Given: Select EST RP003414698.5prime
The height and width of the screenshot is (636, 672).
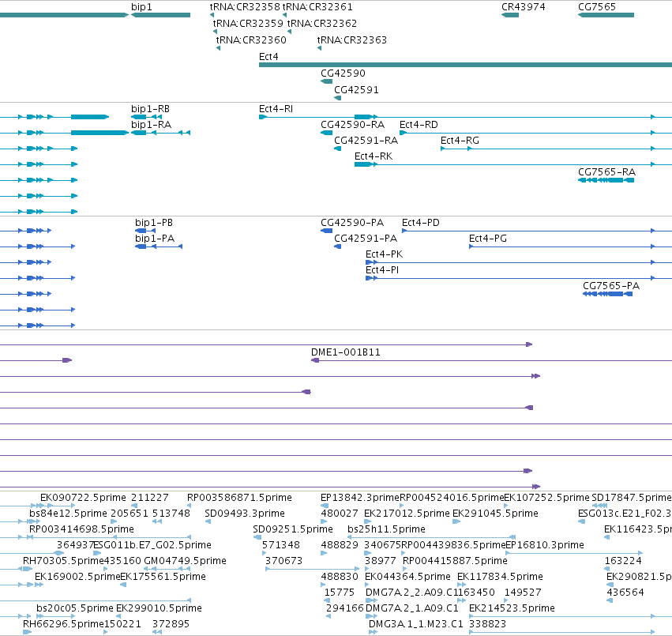Looking at the screenshot, I should pos(81,529).
